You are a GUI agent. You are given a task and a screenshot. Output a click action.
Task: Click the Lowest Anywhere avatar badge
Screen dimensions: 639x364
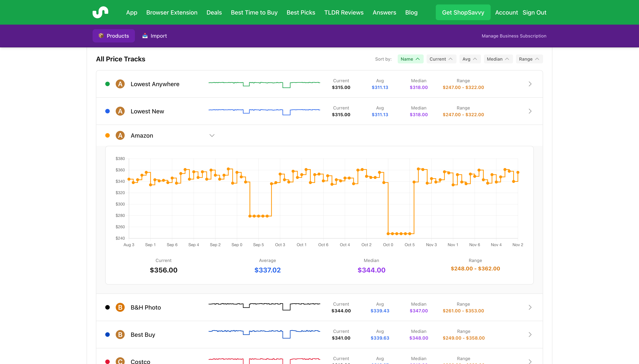120,84
